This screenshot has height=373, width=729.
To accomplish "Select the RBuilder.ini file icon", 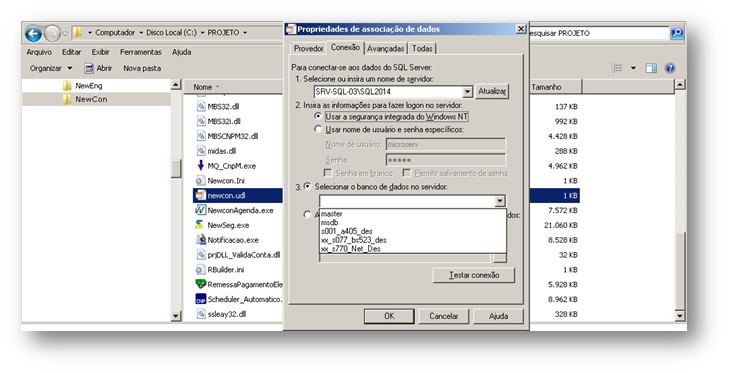I will coord(201,270).
